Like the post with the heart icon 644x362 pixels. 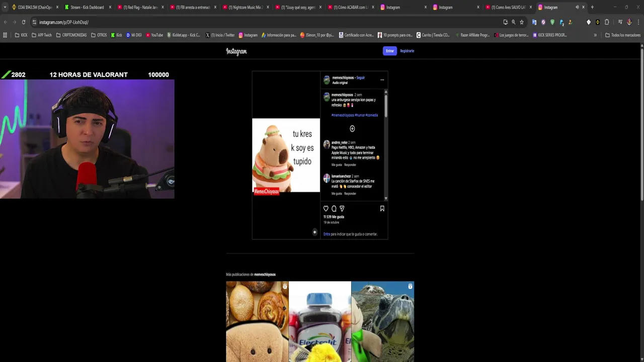coord(326,209)
